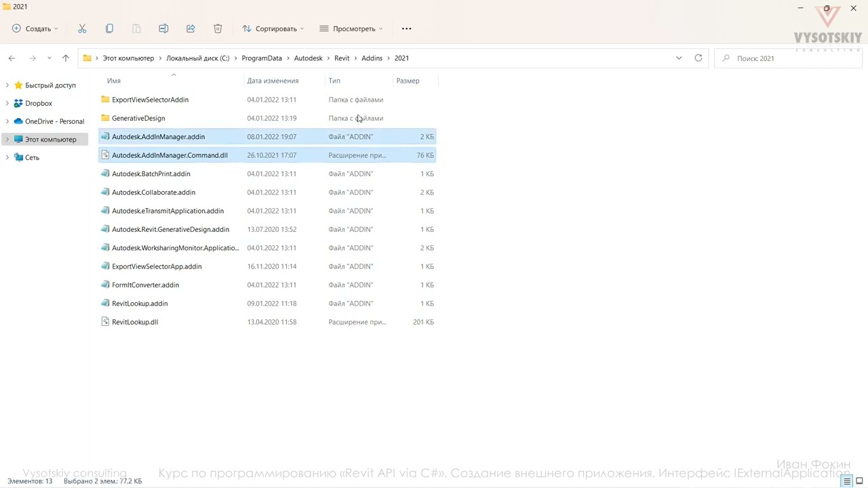Go up one folder level arrow

click(66, 58)
